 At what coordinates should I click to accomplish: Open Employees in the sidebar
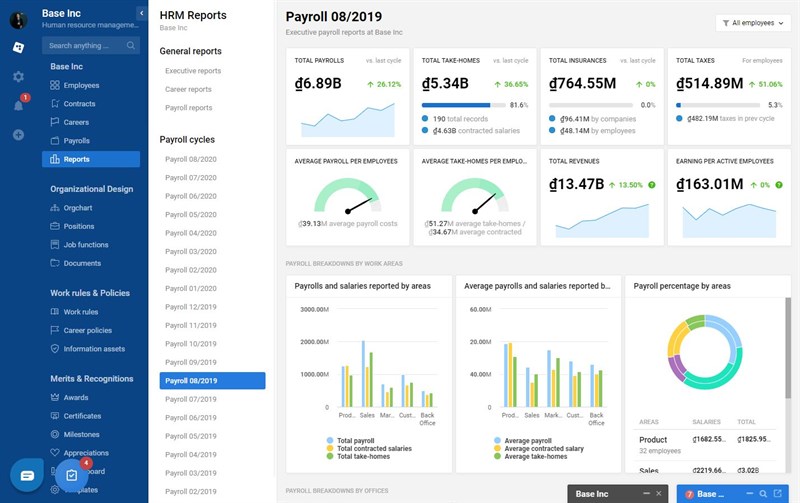(x=81, y=85)
